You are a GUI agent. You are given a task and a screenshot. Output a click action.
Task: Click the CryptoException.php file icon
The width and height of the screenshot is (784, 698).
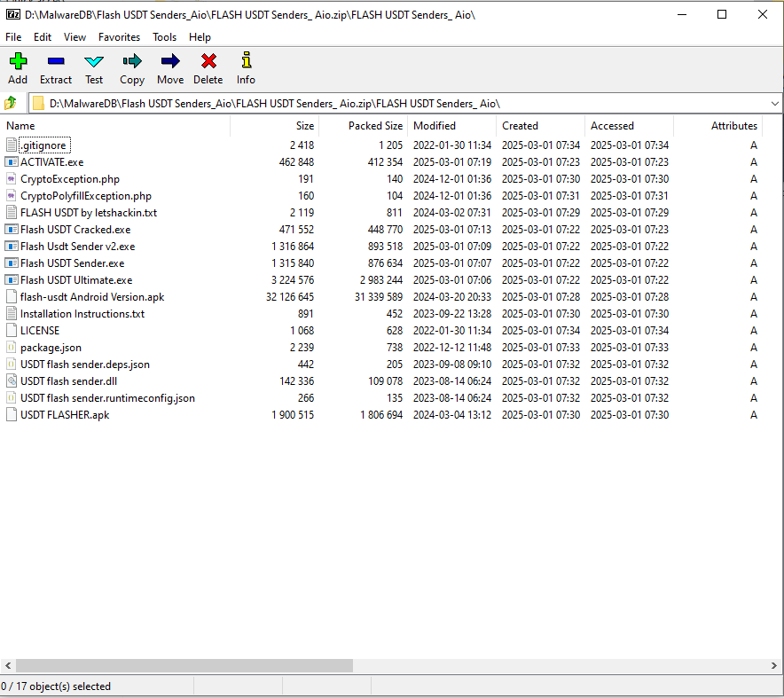11,179
